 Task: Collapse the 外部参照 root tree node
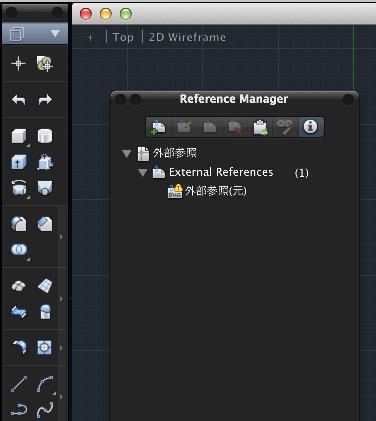pyautogui.click(x=126, y=154)
